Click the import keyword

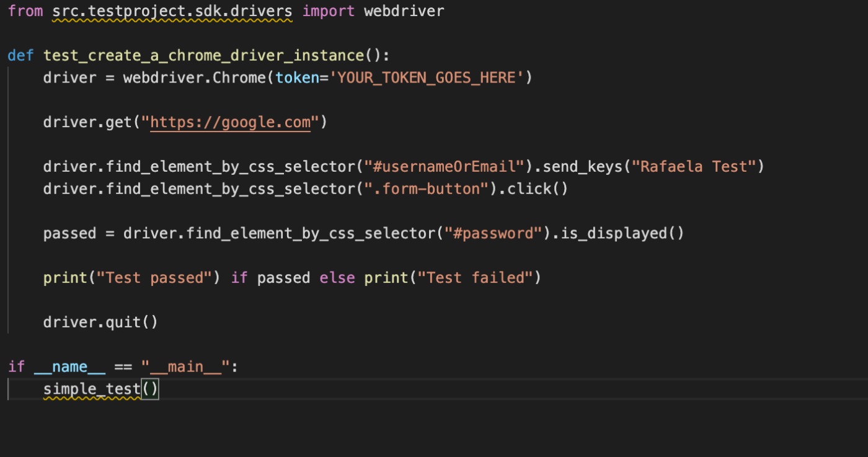(x=329, y=11)
